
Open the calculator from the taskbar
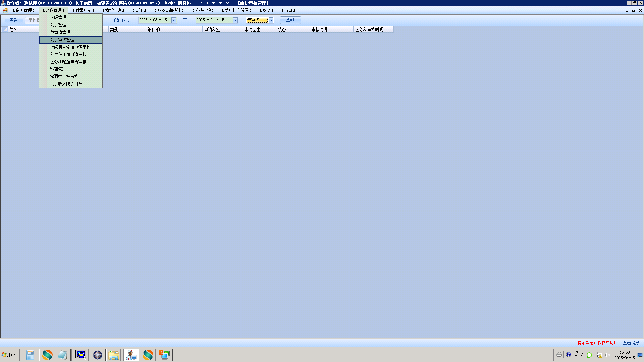[30, 355]
